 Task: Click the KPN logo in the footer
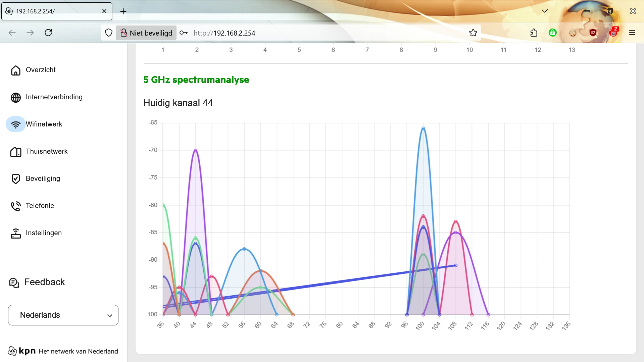coord(21,351)
